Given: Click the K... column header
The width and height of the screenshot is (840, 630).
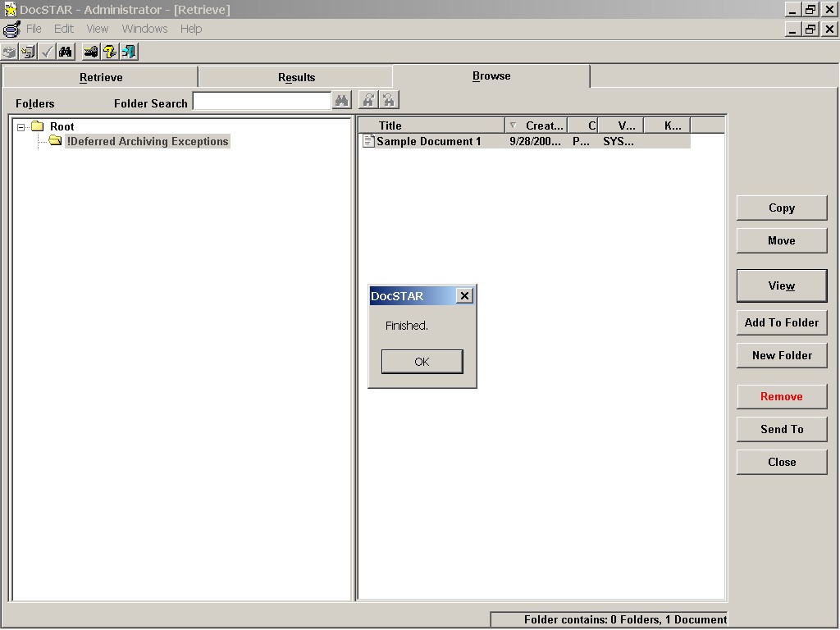Looking at the screenshot, I should (667, 126).
